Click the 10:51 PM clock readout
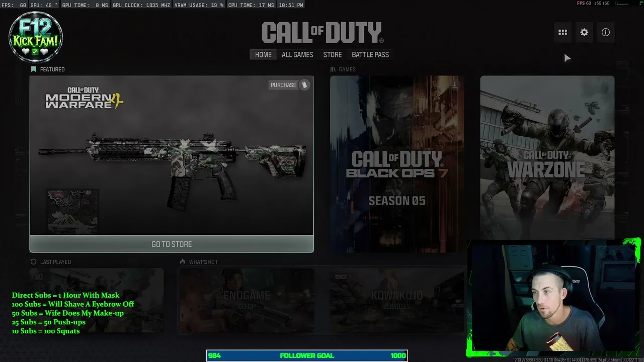This screenshot has height=362, width=644. [x=291, y=5]
